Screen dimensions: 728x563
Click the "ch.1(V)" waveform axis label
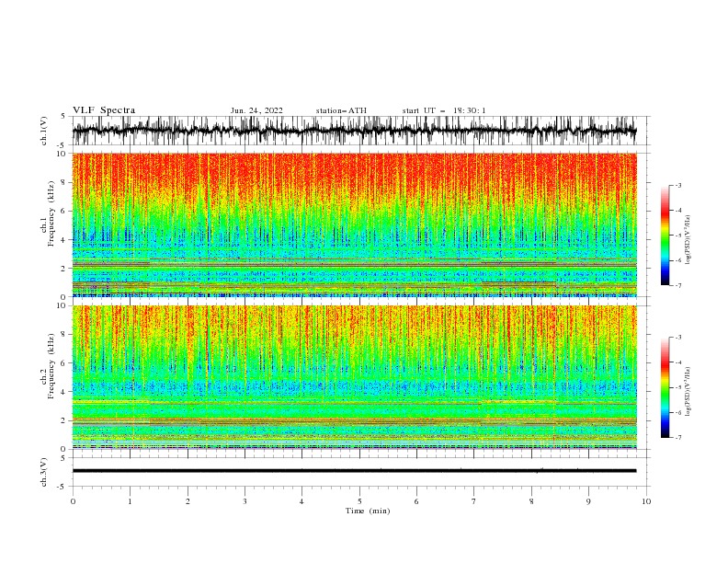44,131
